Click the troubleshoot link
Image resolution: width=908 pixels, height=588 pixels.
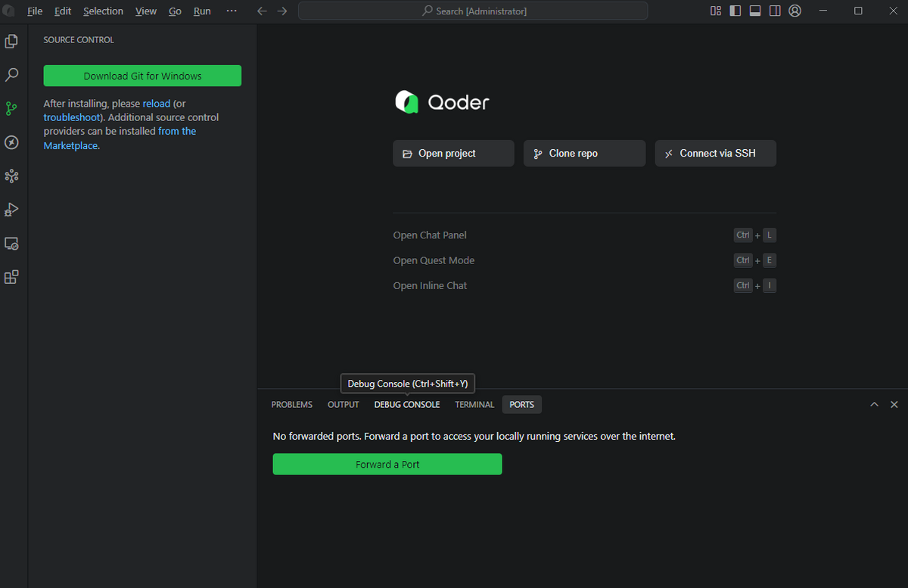pos(71,117)
